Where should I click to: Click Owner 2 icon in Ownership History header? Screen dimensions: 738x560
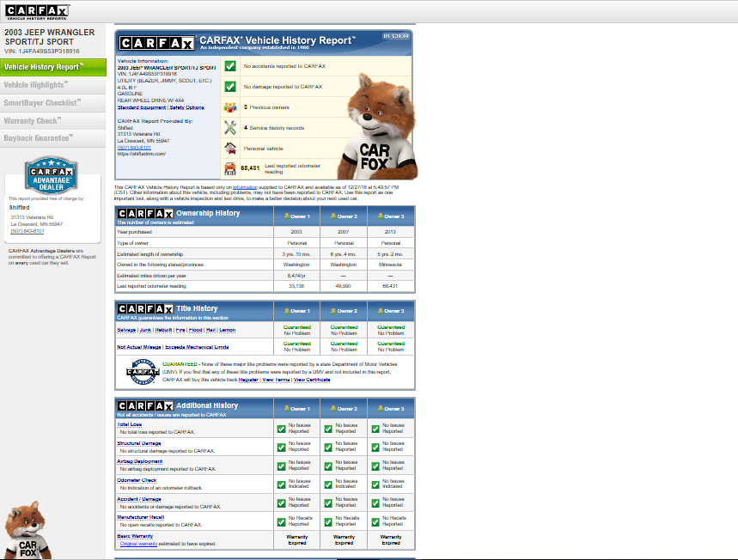[x=333, y=216]
